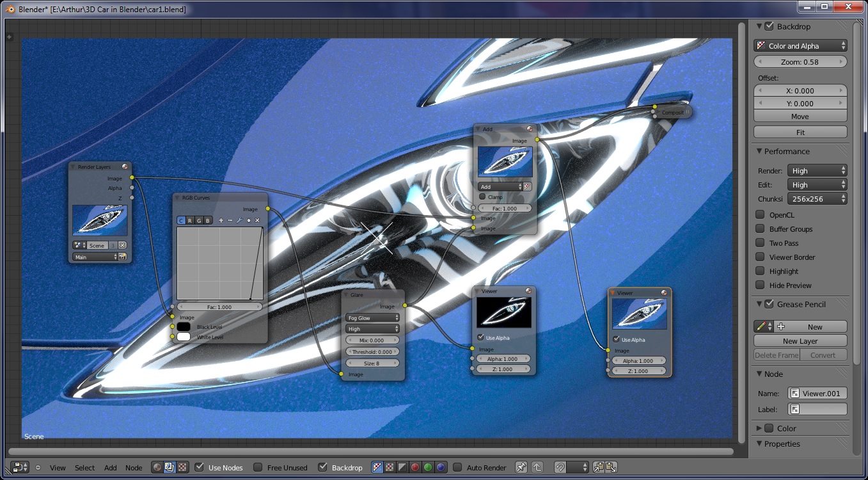Click the Fit backdrop button
Image resolution: width=868 pixels, height=480 pixels.
800,132
